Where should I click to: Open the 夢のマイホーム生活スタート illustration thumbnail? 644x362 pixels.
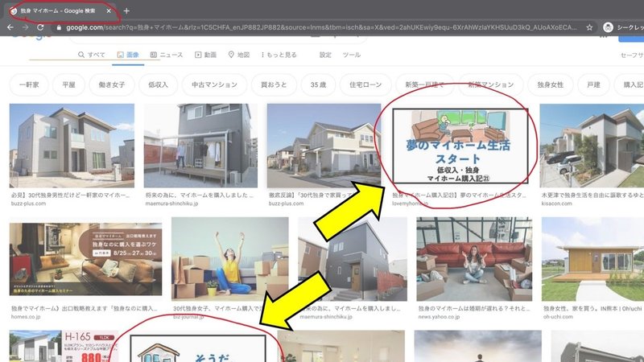tap(460, 146)
